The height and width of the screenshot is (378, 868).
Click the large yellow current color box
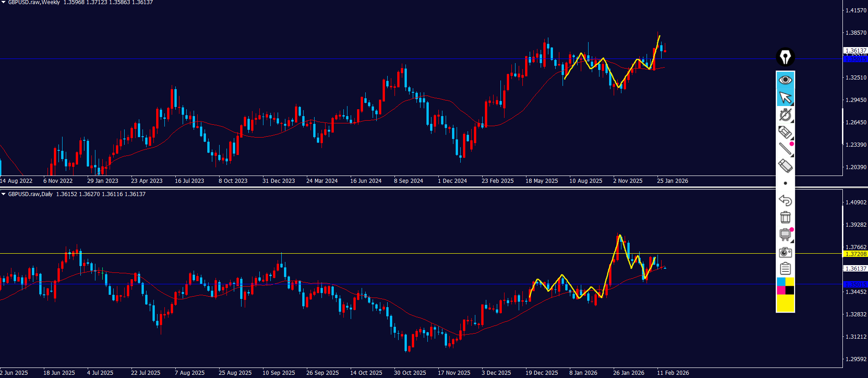click(x=785, y=303)
